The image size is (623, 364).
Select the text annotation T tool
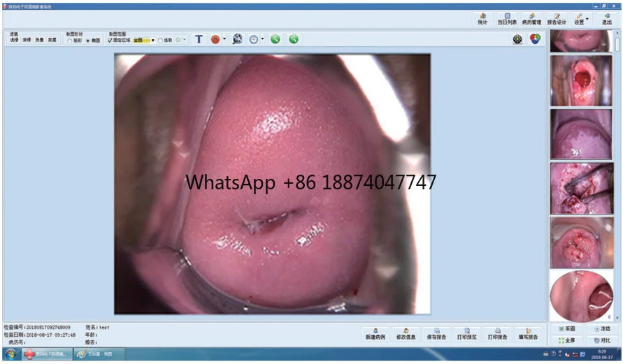coord(199,39)
